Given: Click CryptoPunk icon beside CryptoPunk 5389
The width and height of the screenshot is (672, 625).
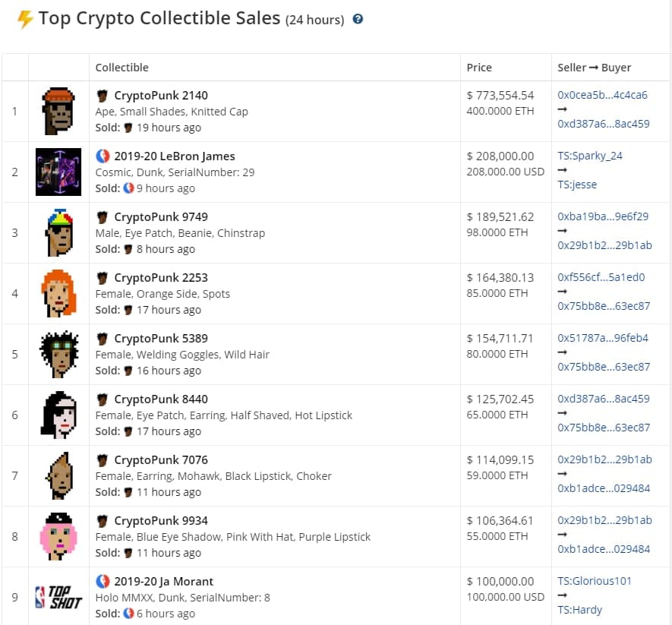Looking at the screenshot, I should [103, 339].
